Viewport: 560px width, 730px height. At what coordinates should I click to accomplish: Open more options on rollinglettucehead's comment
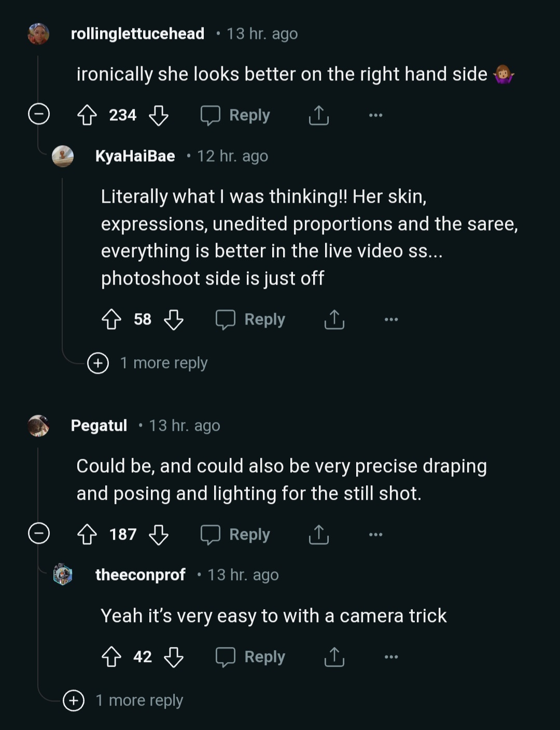coord(375,115)
